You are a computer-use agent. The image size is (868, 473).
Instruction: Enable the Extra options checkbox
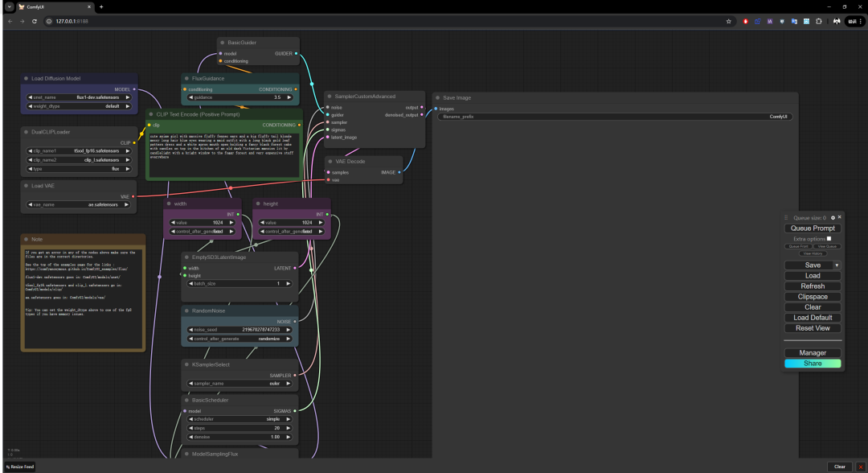[x=829, y=238]
